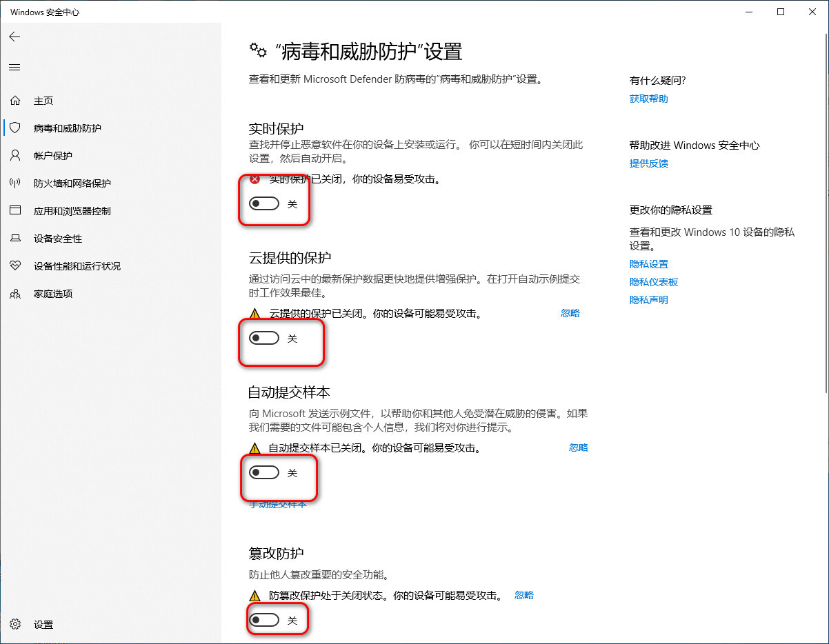
Task: Click the 篡改防护 section heading
Action: point(276,554)
